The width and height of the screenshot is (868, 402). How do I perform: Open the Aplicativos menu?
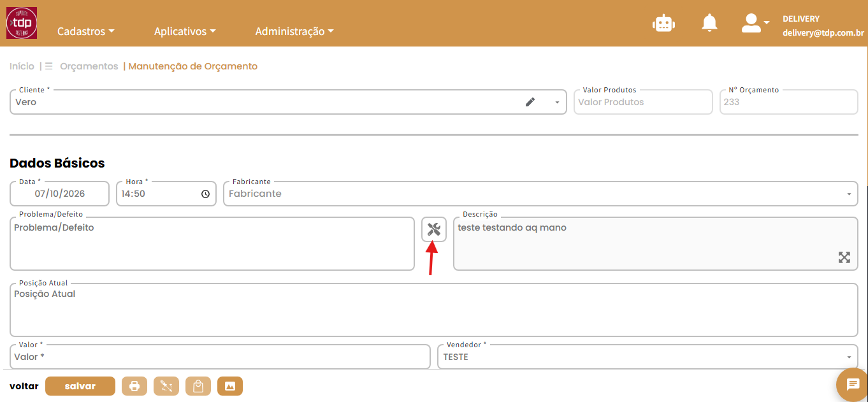[185, 31]
